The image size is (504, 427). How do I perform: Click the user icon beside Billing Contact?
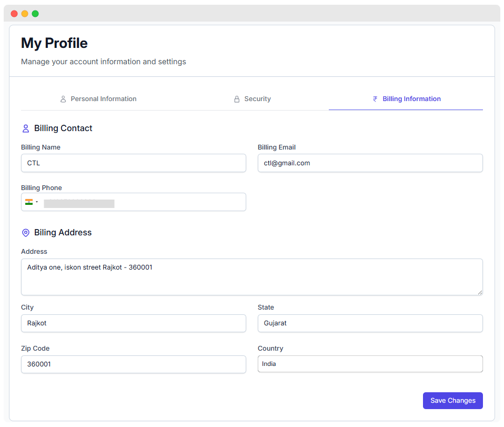pyautogui.click(x=26, y=128)
